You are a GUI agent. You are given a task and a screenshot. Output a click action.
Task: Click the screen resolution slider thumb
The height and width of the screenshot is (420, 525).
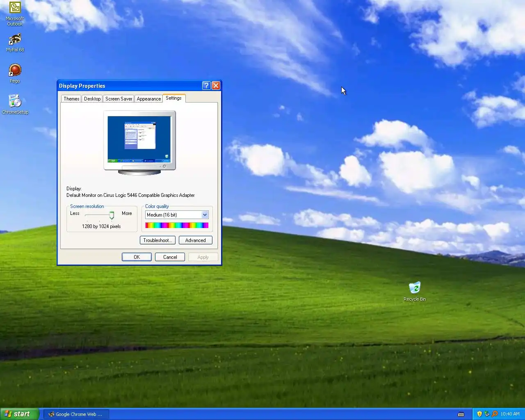(x=112, y=216)
